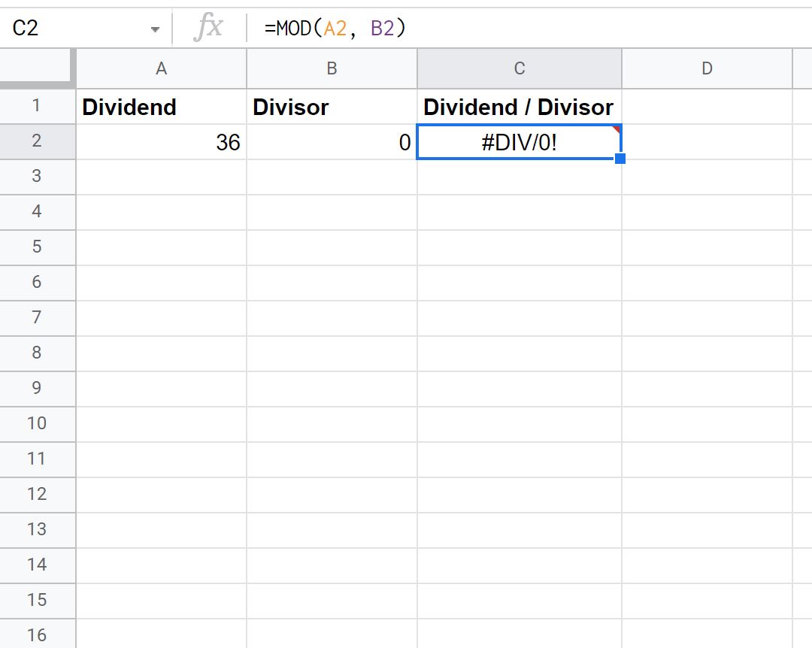Select column B header
The image size is (812, 648).
[x=332, y=68]
